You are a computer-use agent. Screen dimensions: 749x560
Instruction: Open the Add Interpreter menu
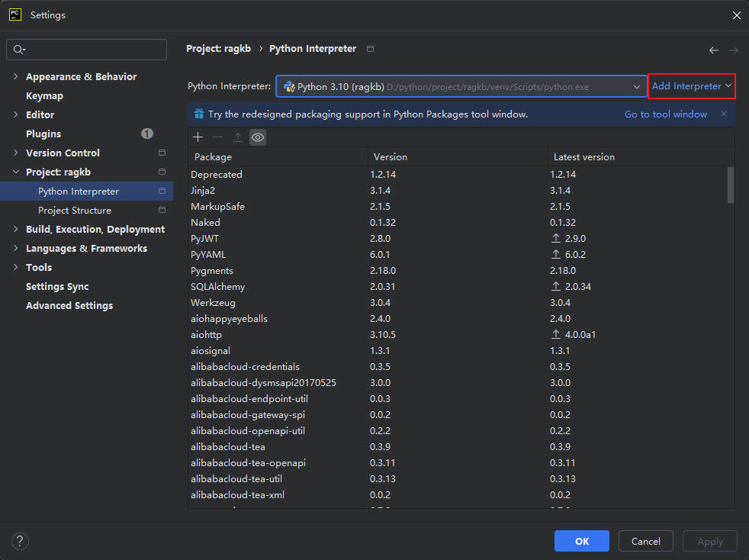click(x=691, y=86)
